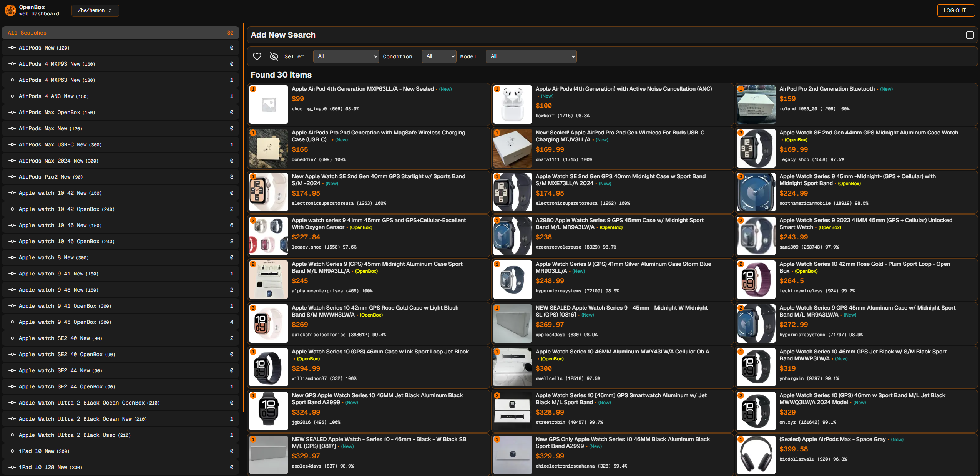Select Apple watch 10 46 OpenBox search
The image size is (980, 476).
coord(120,241)
